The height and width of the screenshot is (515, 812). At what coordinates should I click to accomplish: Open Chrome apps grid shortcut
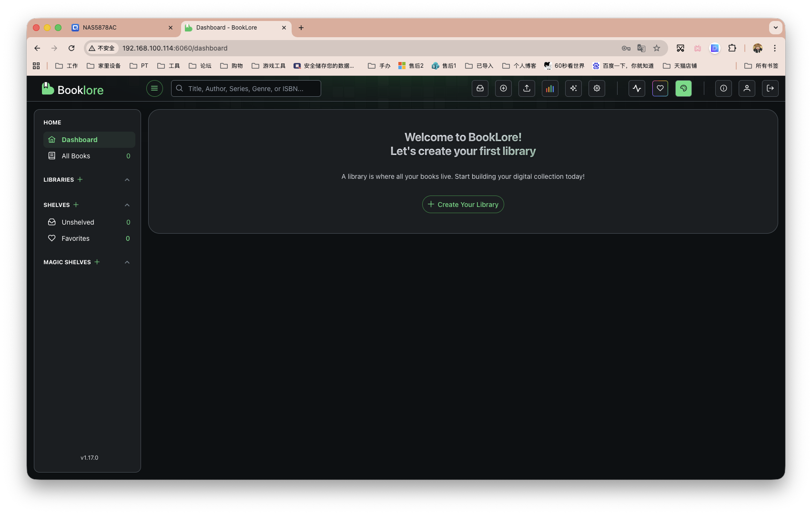pos(36,66)
